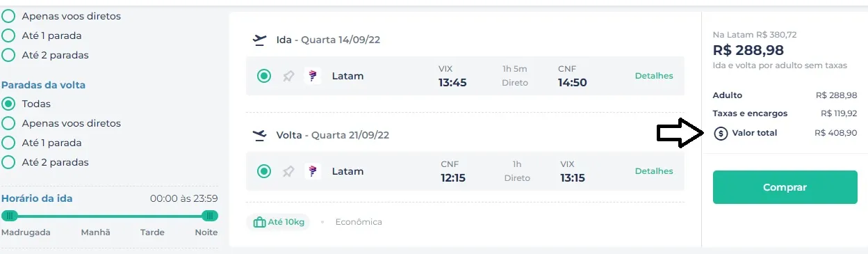Click Latam logo on return flight
This screenshot has width=868, height=254.
point(313,171)
